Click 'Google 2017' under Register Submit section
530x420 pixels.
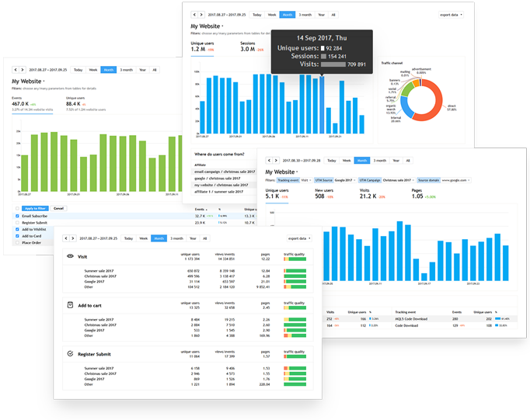(94, 379)
